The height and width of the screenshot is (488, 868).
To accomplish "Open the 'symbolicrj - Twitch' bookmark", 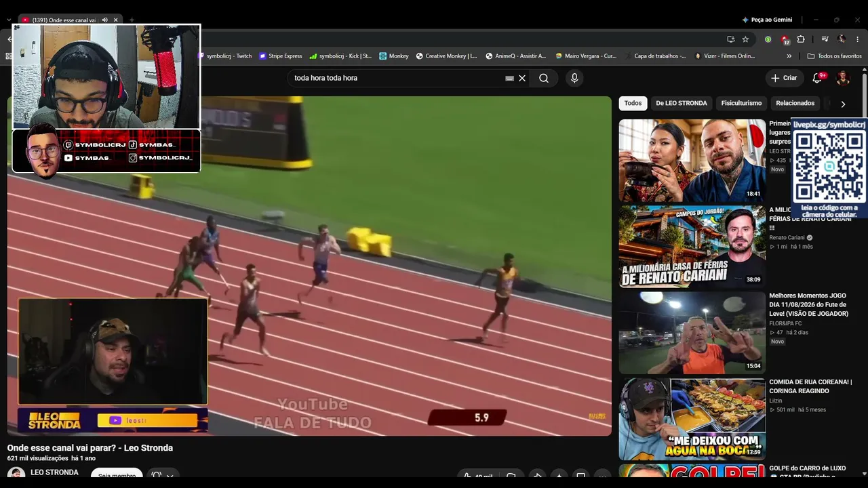I will pyautogui.click(x=225, y=56).
